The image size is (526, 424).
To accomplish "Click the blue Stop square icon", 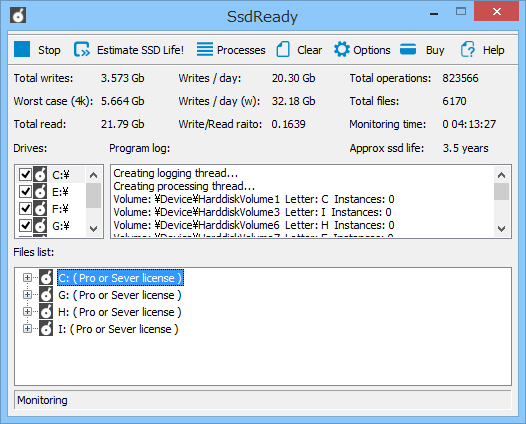I will click(22, 49).
